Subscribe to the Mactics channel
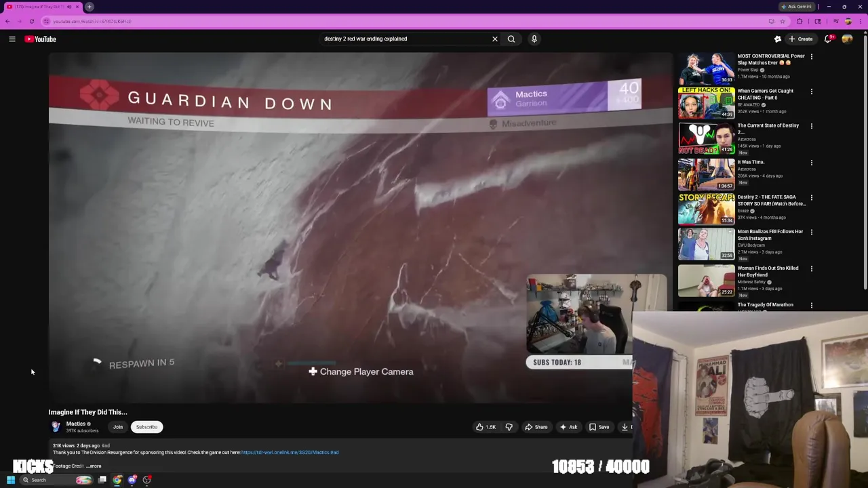This screenshot has height=488, width=868. pos(146,427)
